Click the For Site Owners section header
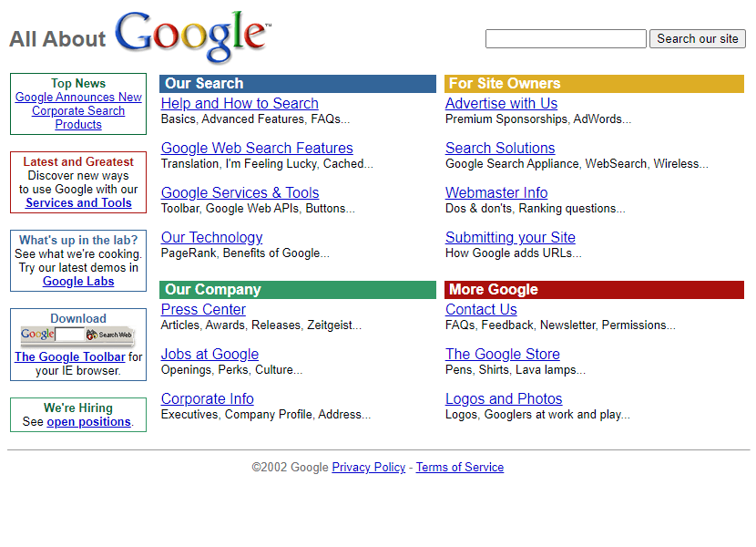Viewport: 756px width, 547px height. click(595, 84)
